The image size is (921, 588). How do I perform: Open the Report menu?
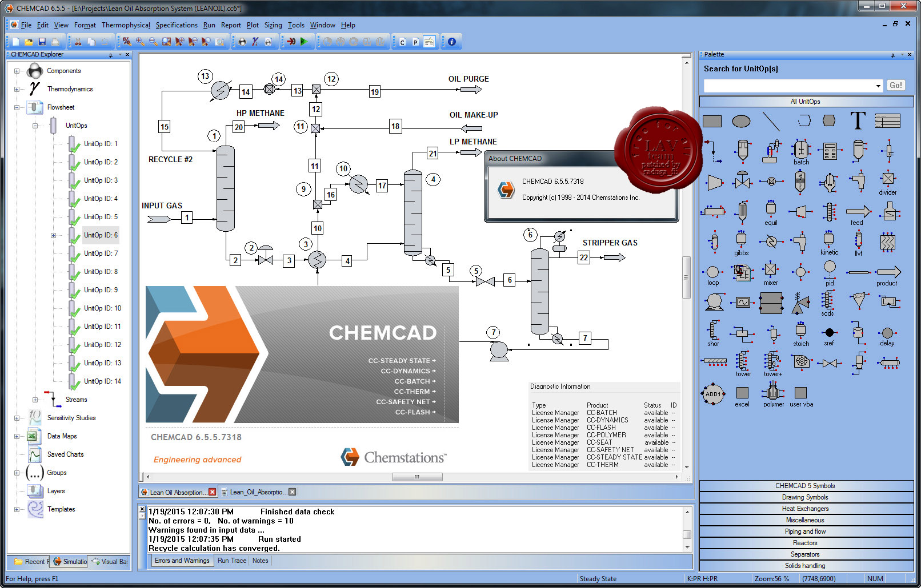click(231, 25)
